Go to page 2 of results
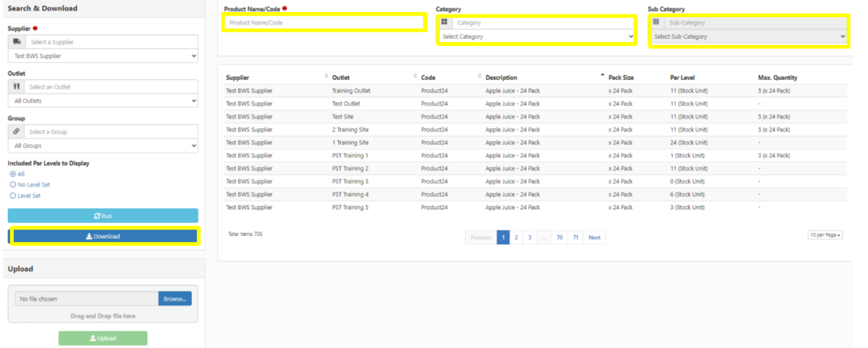This screenshot has width=868, height=348. (516, 237)
